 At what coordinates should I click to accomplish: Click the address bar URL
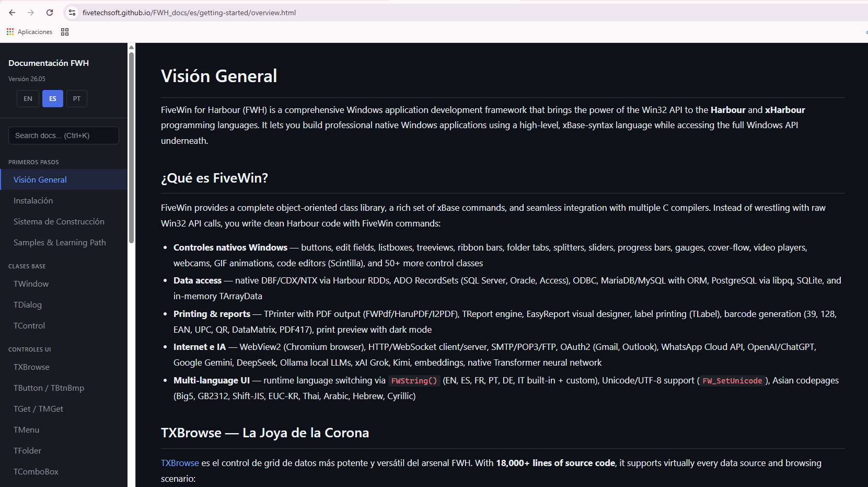189,13
